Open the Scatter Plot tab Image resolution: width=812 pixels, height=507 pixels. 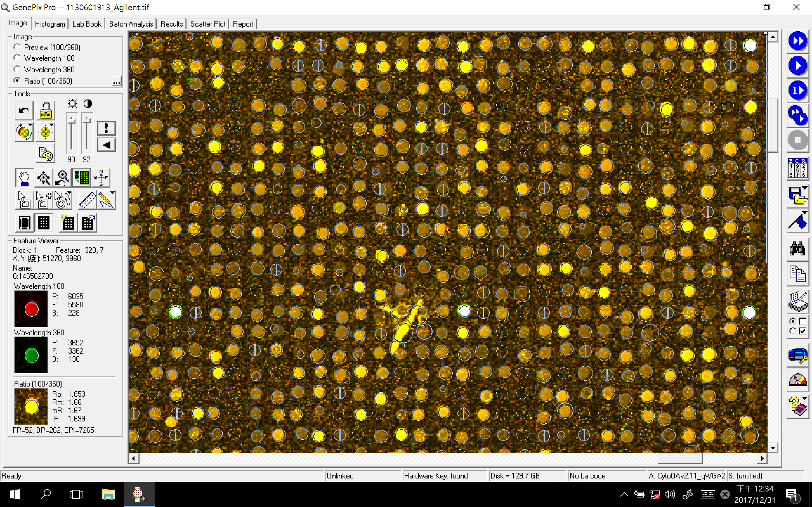207,24
